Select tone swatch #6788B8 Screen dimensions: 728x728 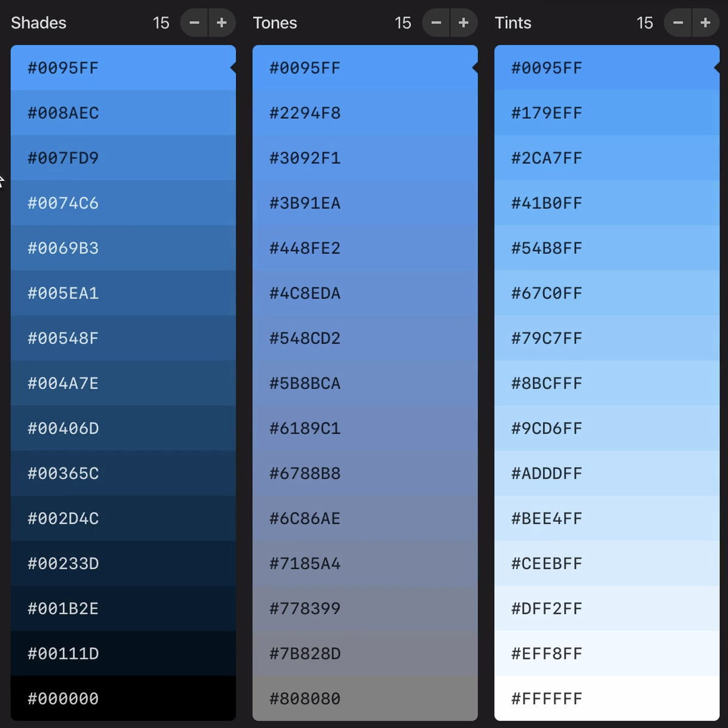(365, 473)
